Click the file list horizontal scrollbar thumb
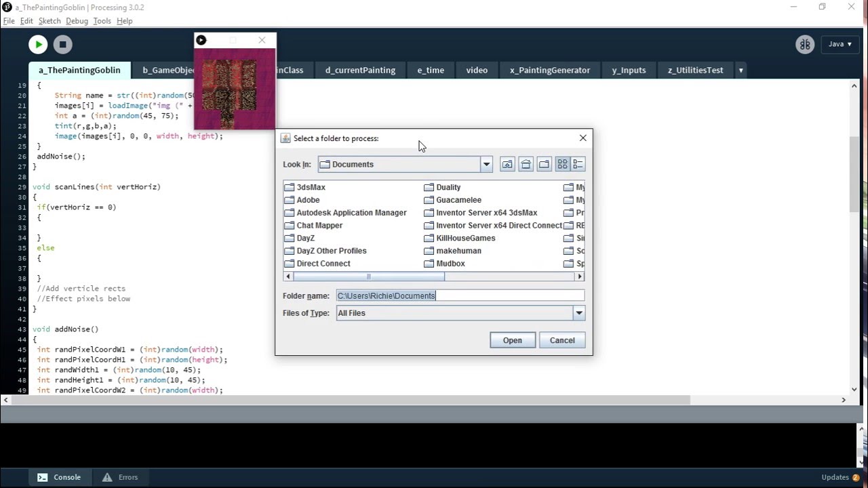 [x=369, y=277]
